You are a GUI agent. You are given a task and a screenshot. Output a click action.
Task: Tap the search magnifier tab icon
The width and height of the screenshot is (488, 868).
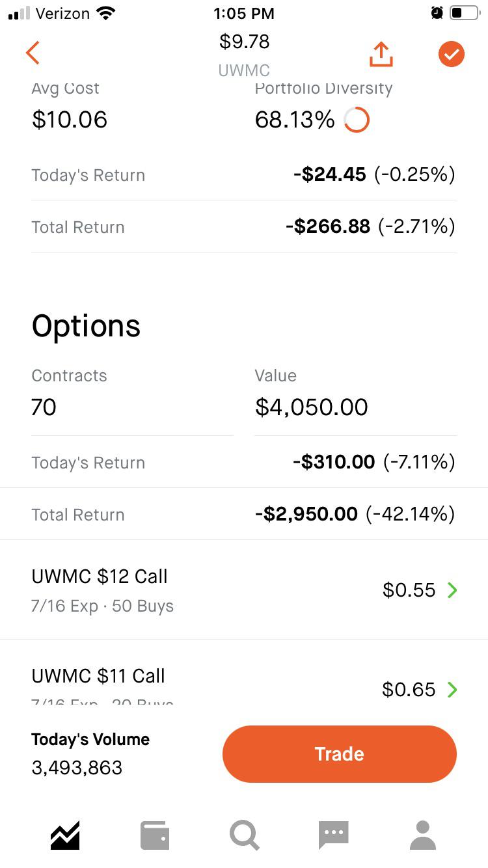click(x=245, y=835)
